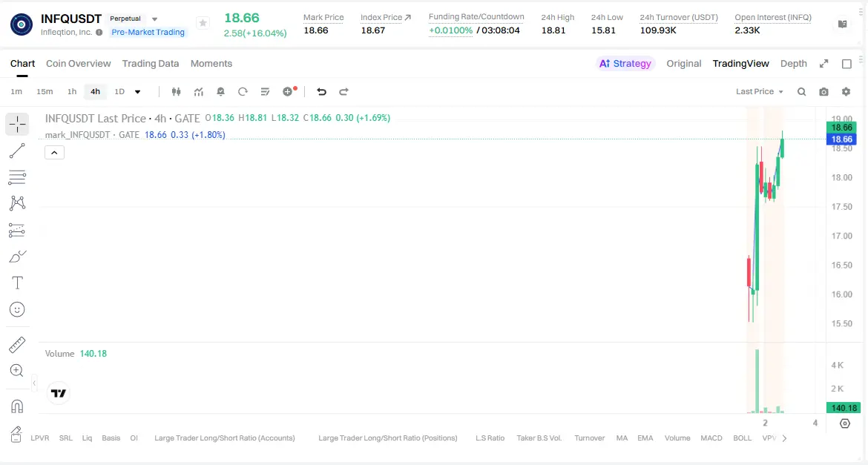Toggle magnet snapping mode

click(x=17, y=407)
